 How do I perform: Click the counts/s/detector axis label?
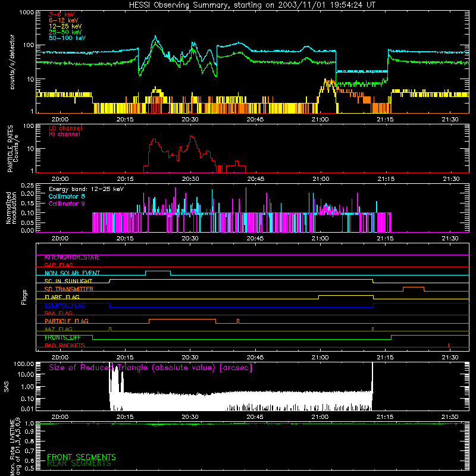tap(12, 62)
